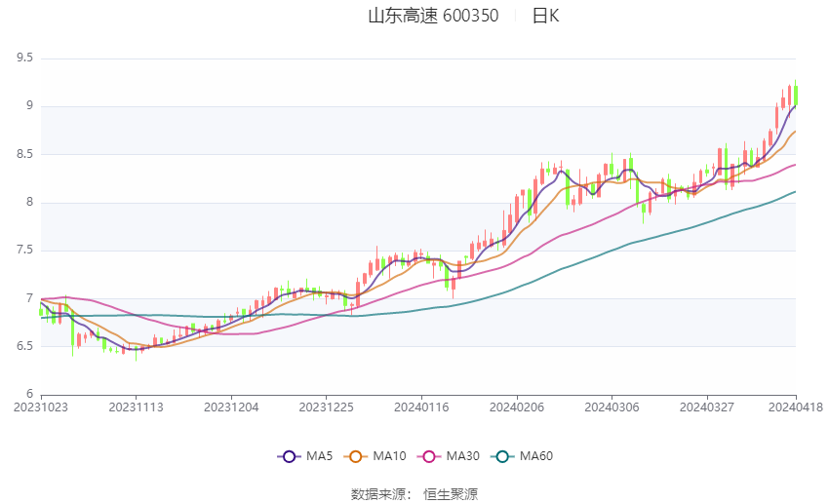The height and width of the screenshot is (504, 829).
Task: Click the 20240306 date axis label
Action: 612,407
